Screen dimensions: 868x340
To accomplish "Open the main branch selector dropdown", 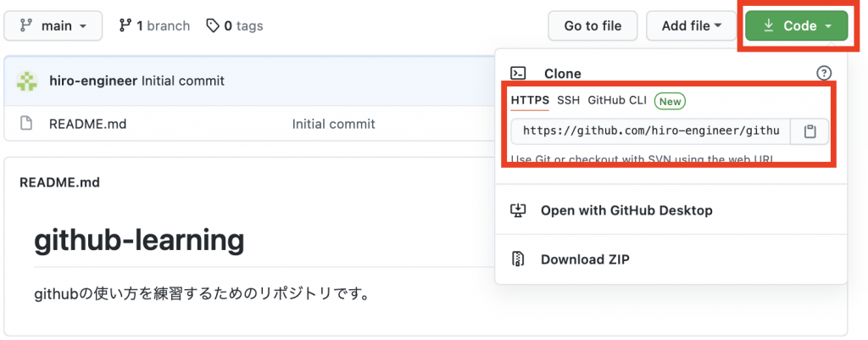I will (x=53, y=26).
